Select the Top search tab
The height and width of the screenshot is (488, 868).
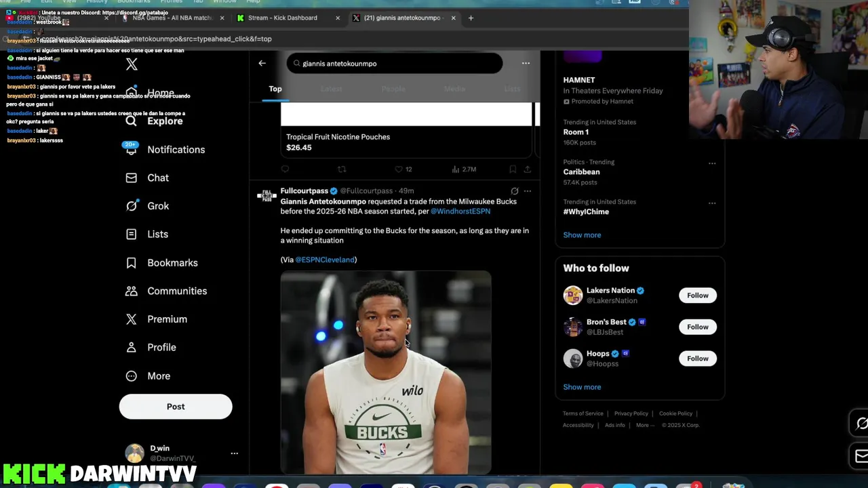tap(275, 89)
